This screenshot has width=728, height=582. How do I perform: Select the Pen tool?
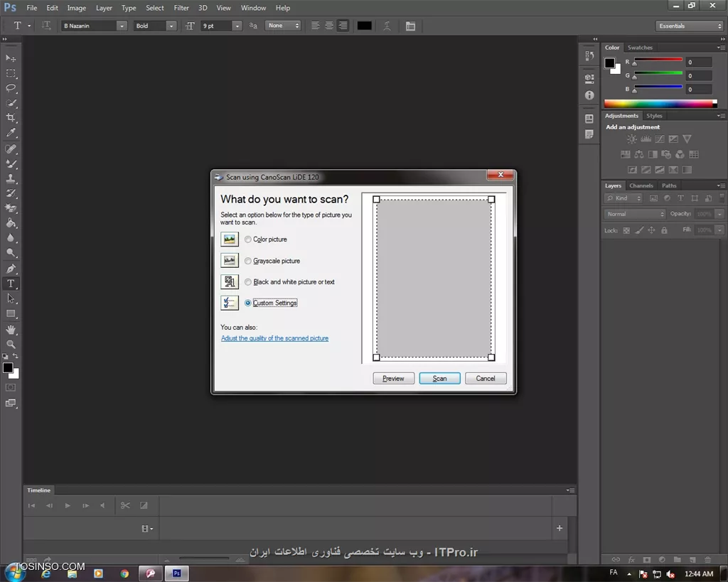click(x=11, y=269)
